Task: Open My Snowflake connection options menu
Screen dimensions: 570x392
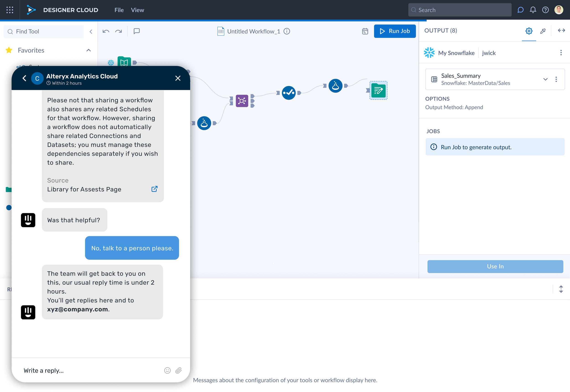Action: coord(561,52)
